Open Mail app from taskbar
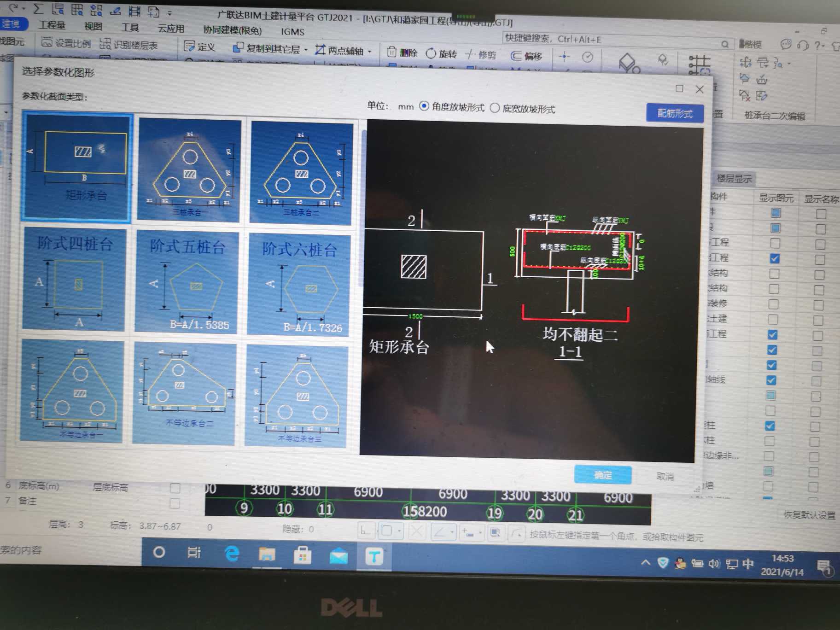840x630 pixels. coord(338,556)
